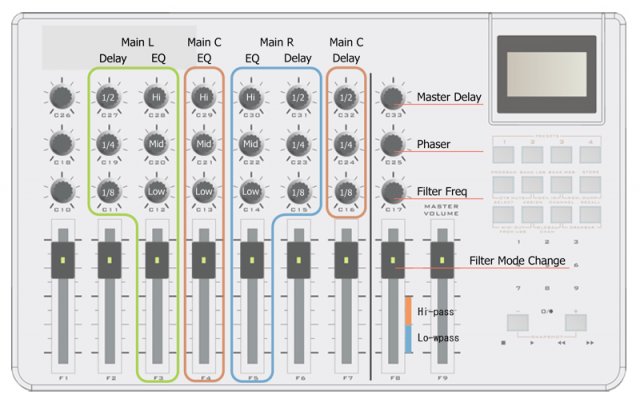
Task: Click the numeric key 1 below the button grid
Action: click(x=518, y=242)
